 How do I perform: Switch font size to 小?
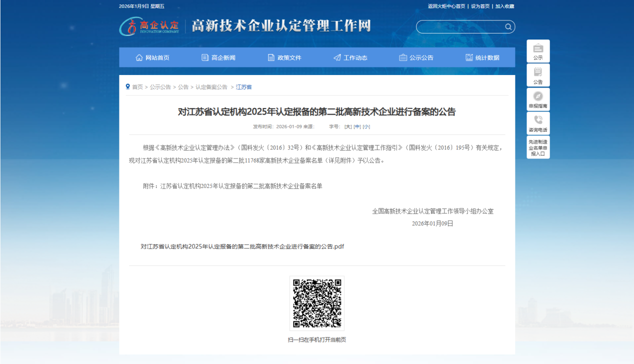tap(366, 126)
